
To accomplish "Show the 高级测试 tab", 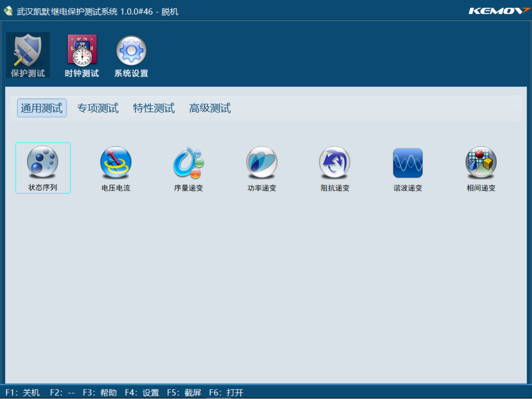I will point(210,108).
